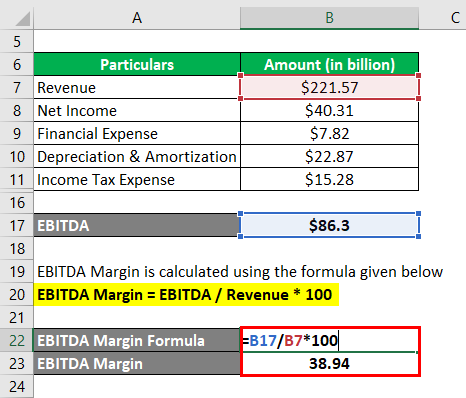466x398 pixels.
Task: Select row 6 header
Action: (17, 64)
